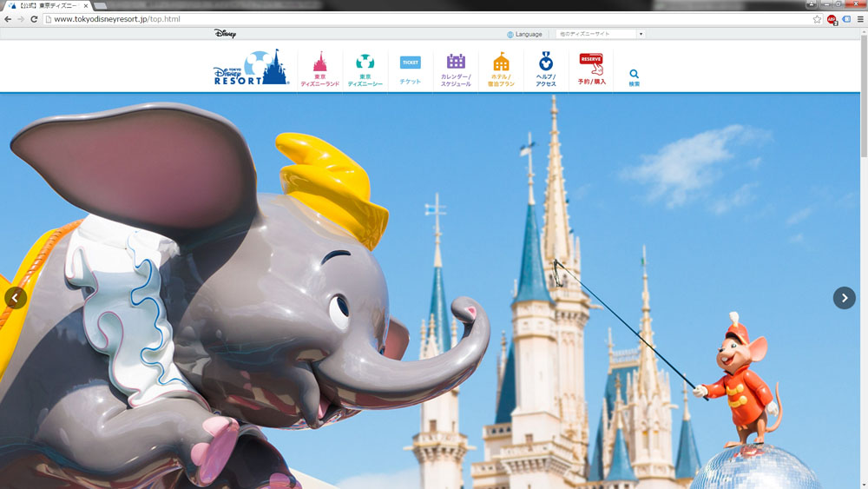868x489 pixels.
Task: Click the blue tag extension icon
Action: [846, 19]
